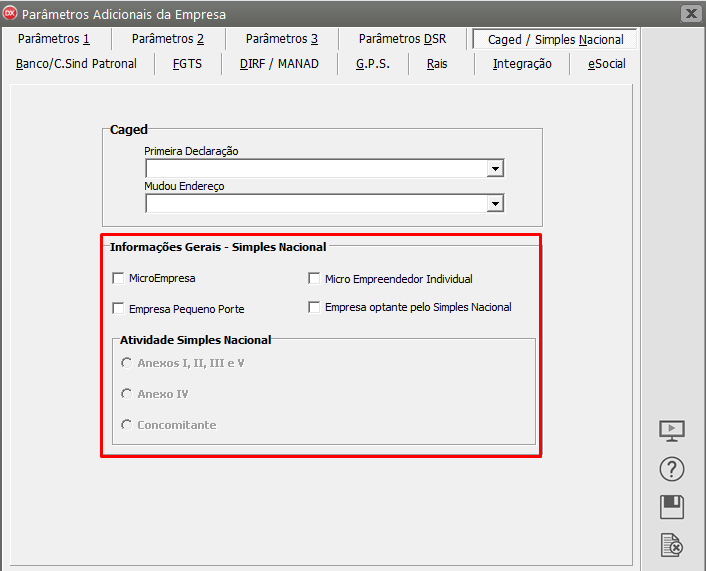Tick the Empresa Pequeno Porte checkbox
Image resolution: width=706 pixels, height=571 pixels.
click(x=119, y=308)
